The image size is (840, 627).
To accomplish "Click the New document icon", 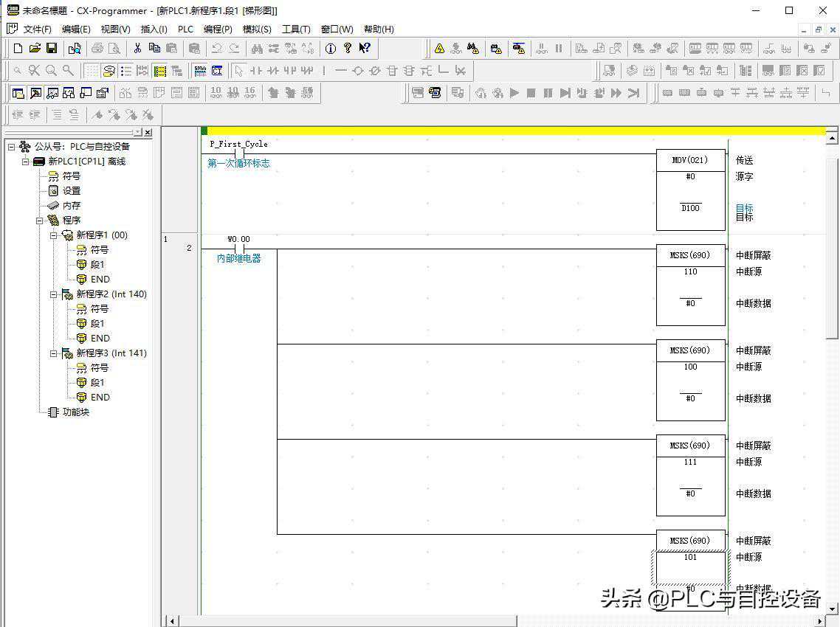I will point(18,49).
